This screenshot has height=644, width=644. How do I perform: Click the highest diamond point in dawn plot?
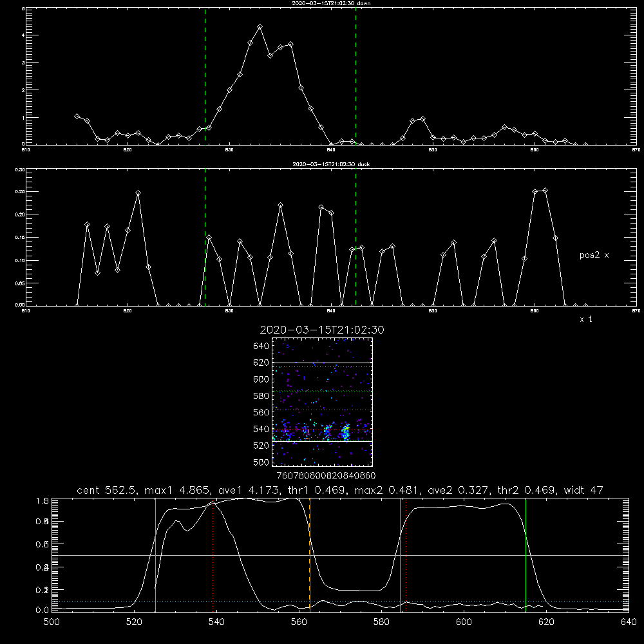260,27
